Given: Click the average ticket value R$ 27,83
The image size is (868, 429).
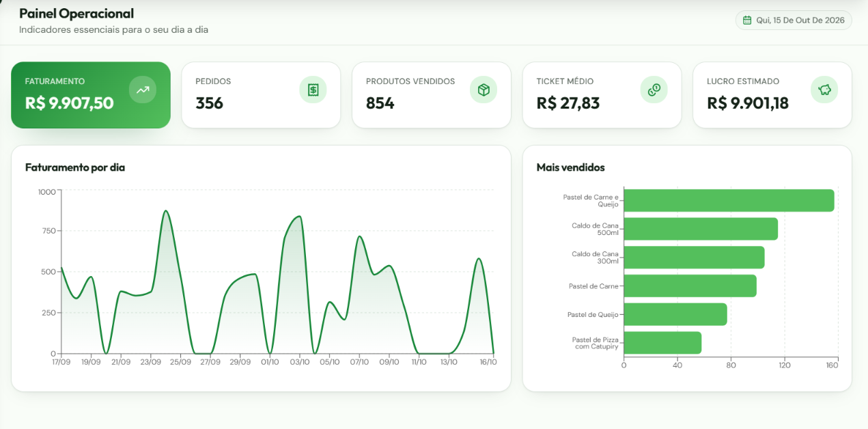Looking at the screenshot, I should point(568,103).
